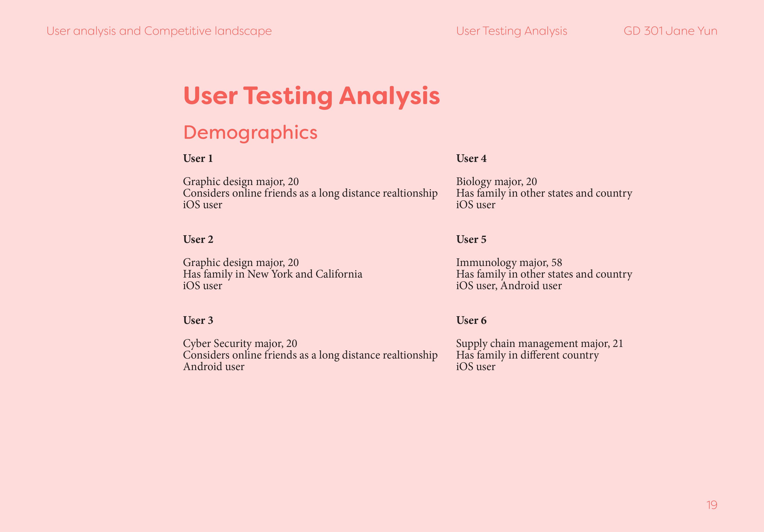Click the User 1 heading
The height and width of the screenshot is (532, 764).
tap(198, 158)
